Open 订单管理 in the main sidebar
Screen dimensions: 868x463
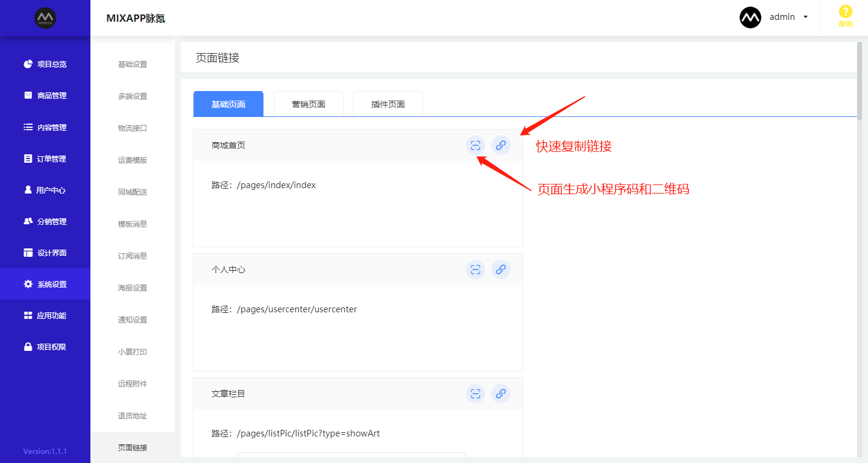click(45, 159)
